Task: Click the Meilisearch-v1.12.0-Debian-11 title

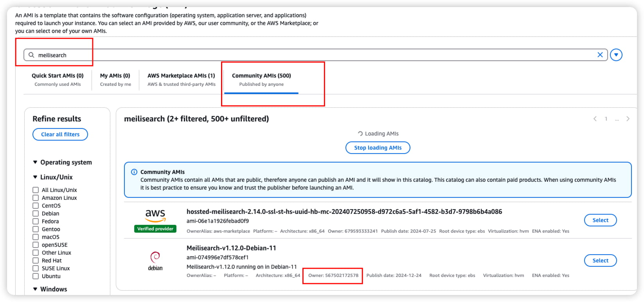Action: point(231,248)
